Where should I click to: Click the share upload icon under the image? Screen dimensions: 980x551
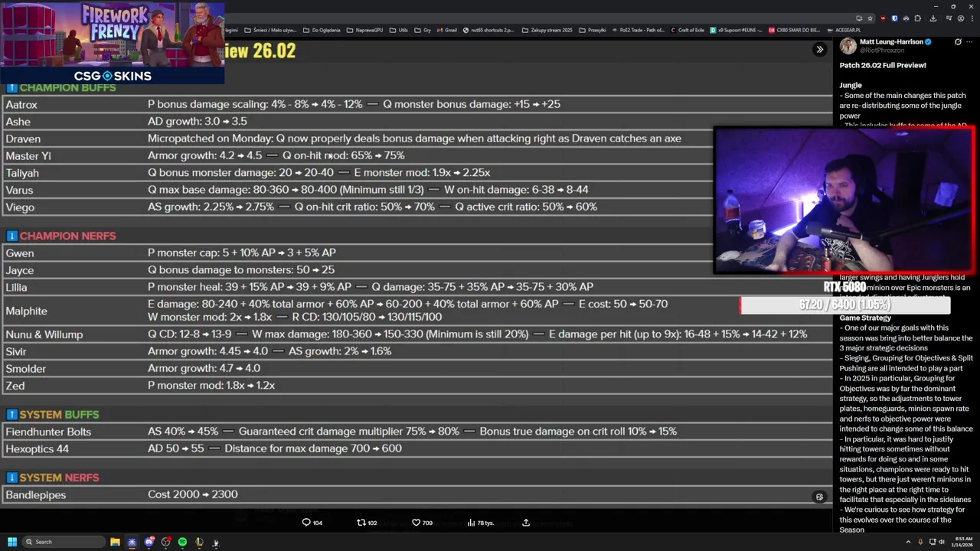526,523
